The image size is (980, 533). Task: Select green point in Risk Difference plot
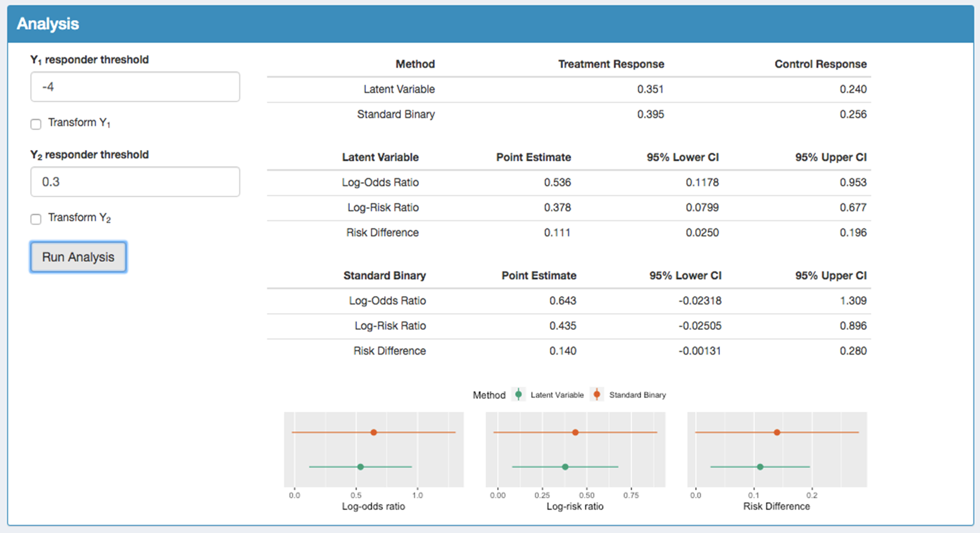[760, 466]
